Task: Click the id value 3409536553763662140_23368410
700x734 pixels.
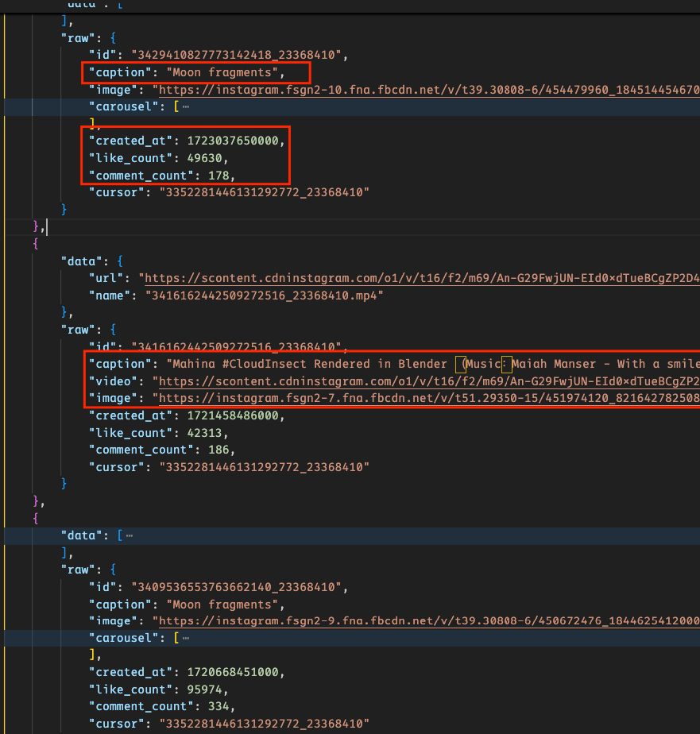Action: [237, 587]
